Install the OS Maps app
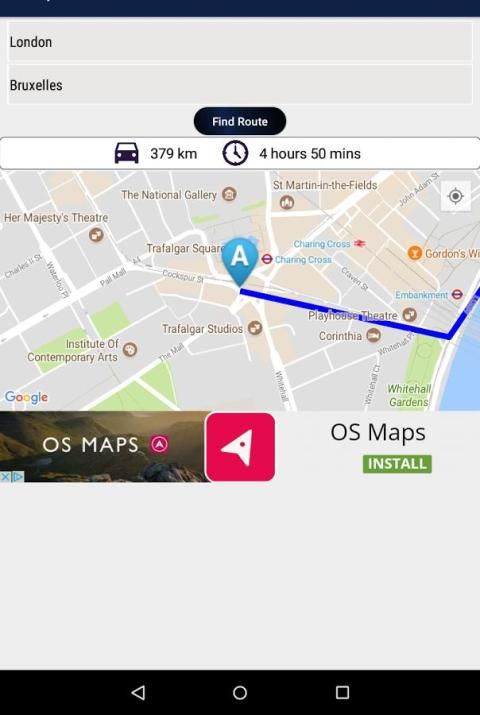Viewport: 480px width, 715px height. pyautogui.click(x=397, y=464)
